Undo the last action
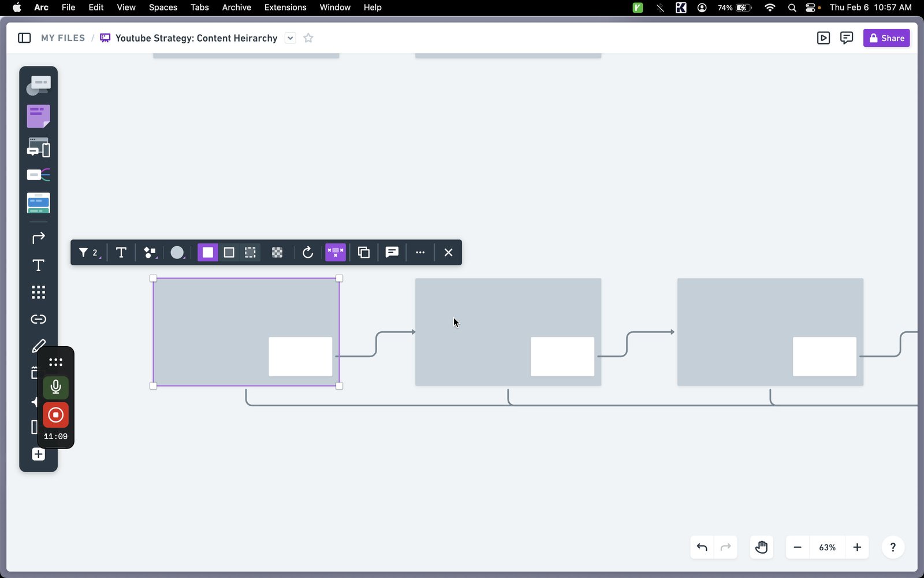Viewport: 924px width, 578px height. (x=702, y=547)
